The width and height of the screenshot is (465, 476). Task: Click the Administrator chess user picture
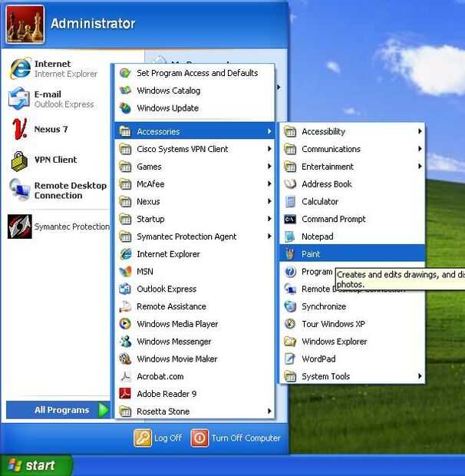(x=25, y=25)
